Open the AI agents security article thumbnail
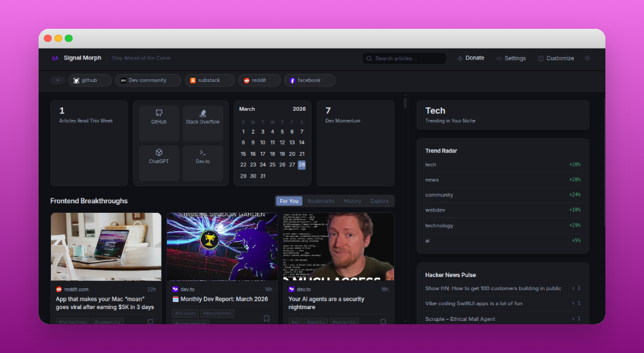Screen dimensions: 644x353 338,246
